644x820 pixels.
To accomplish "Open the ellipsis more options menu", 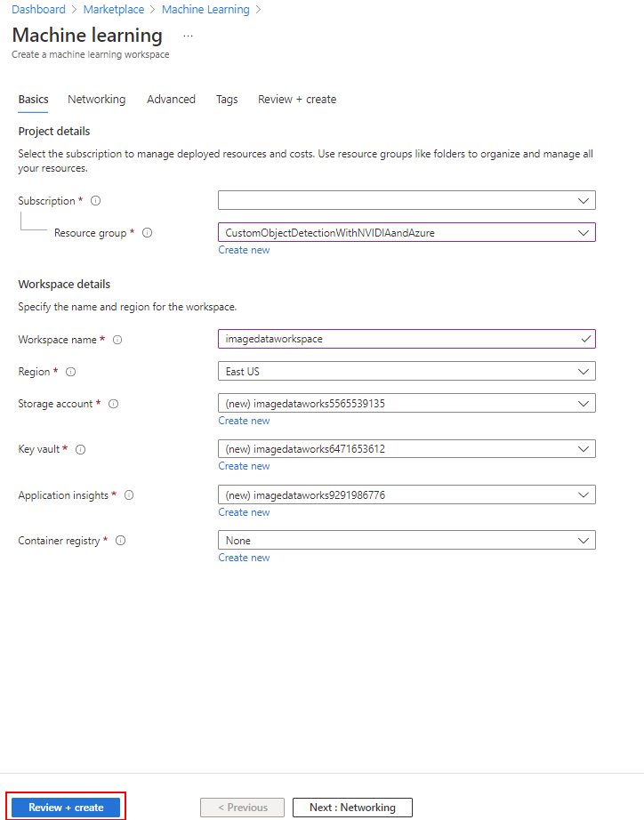I will [189, 36].
